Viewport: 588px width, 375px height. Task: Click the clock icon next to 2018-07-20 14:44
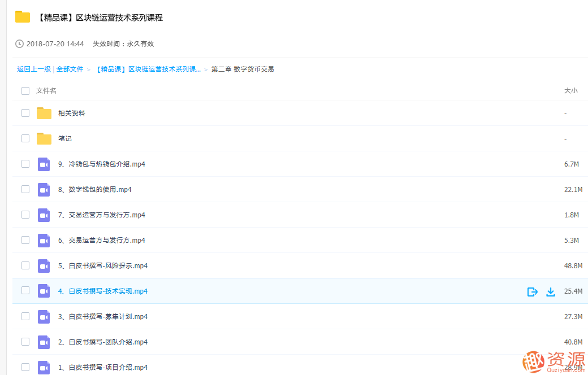(x=19, y=44)
